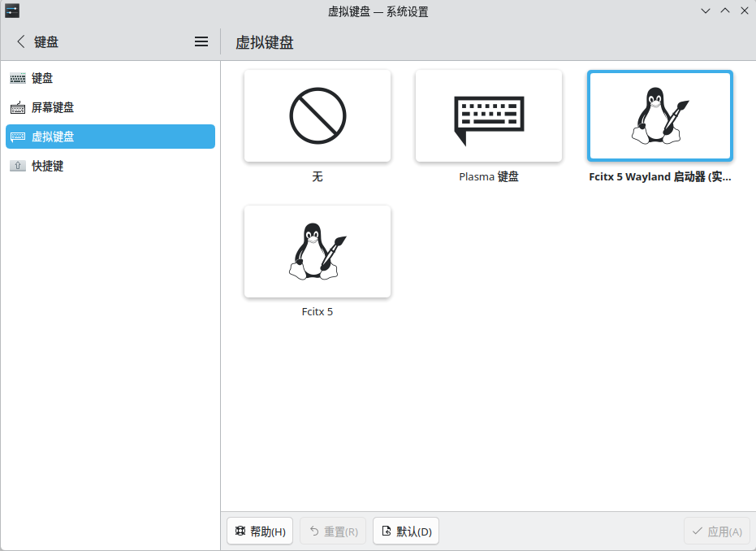The height and width of the screenshot is (551, 756).
Task: Click the 应用(A) apply button
Action: point(717,531)
